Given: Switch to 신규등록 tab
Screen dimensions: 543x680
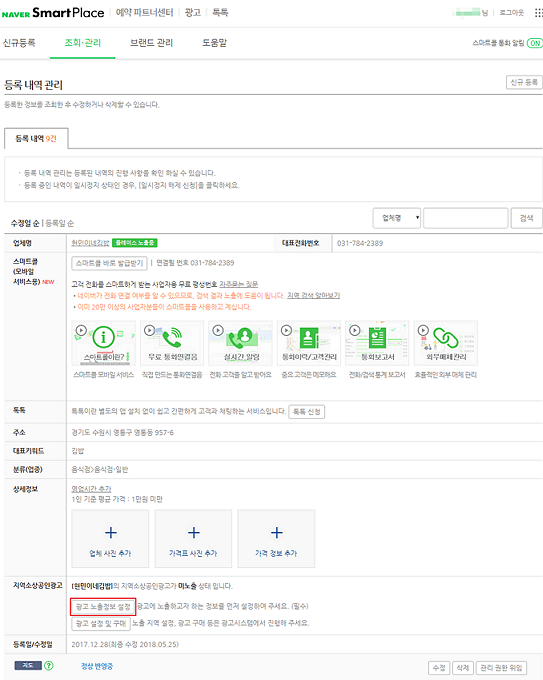Looking at the screenshot, I should tap(19, 42).
